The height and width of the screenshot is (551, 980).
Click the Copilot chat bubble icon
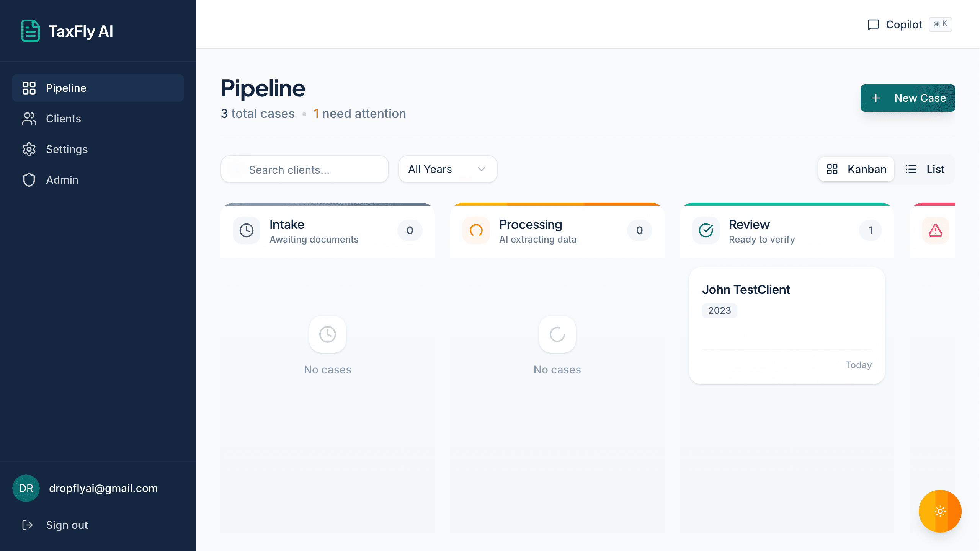[x=873, y=24]
